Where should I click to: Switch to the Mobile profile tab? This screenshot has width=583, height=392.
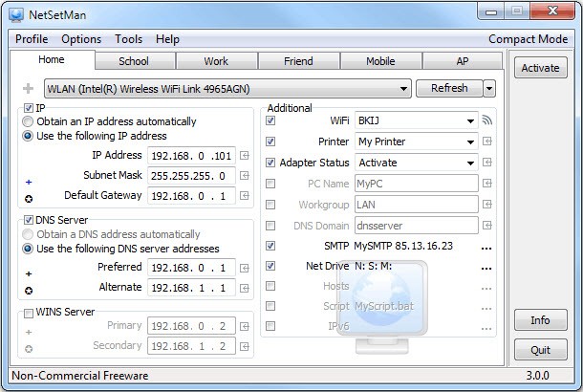click(381, 61)
